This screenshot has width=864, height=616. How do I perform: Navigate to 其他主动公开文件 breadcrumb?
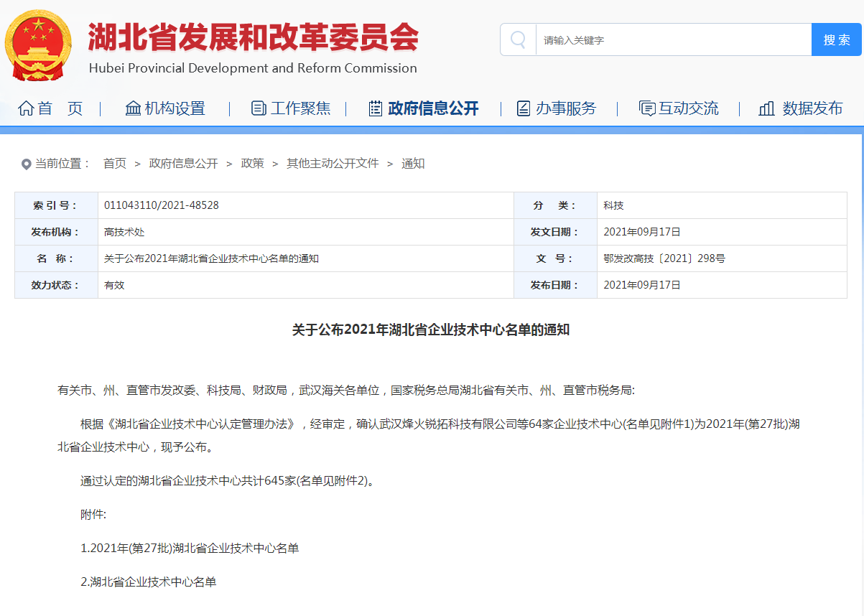pos(333,164)
